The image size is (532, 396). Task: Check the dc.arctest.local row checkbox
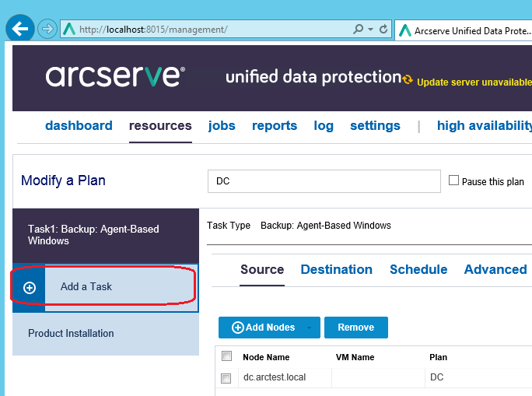(226, 378)
